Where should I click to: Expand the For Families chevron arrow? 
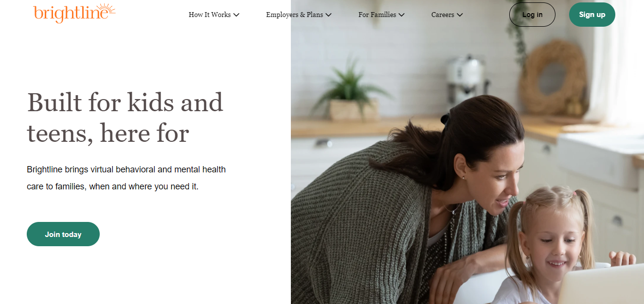pyautogui.click(x=401, y=15)
